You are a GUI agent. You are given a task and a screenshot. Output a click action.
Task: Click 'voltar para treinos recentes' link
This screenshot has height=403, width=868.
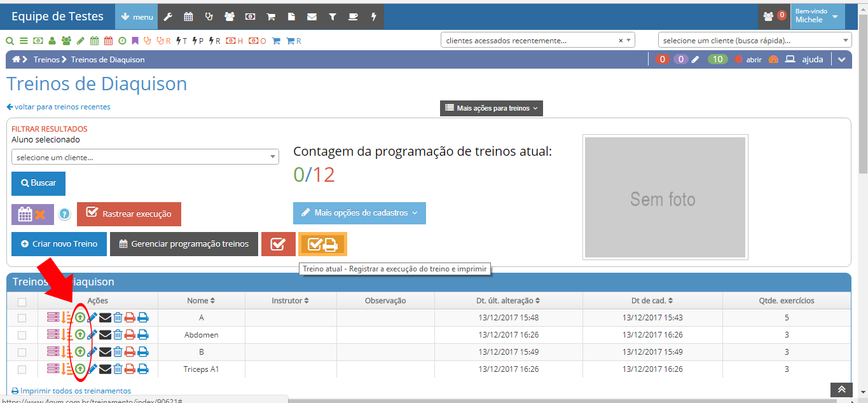click(x=59, y=107)
